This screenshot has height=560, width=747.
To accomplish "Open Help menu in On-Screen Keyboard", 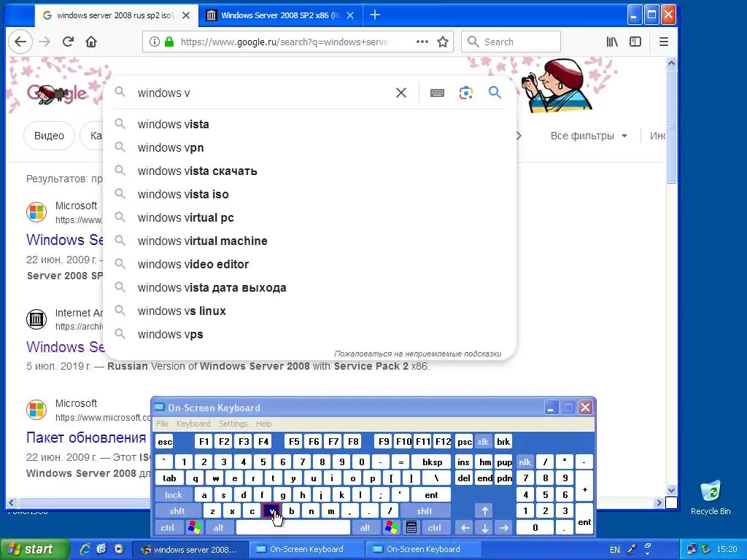I will pyautogui.click(x=263, y=424).
